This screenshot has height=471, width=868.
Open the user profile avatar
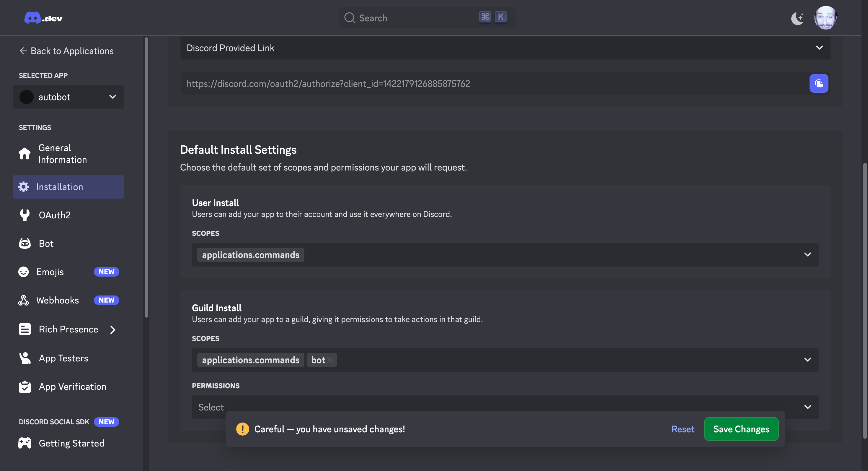(825, 18)
